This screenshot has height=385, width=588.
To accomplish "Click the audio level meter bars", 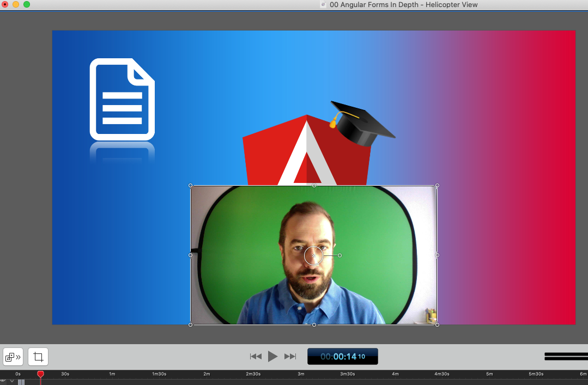I will tap(566, 357).
